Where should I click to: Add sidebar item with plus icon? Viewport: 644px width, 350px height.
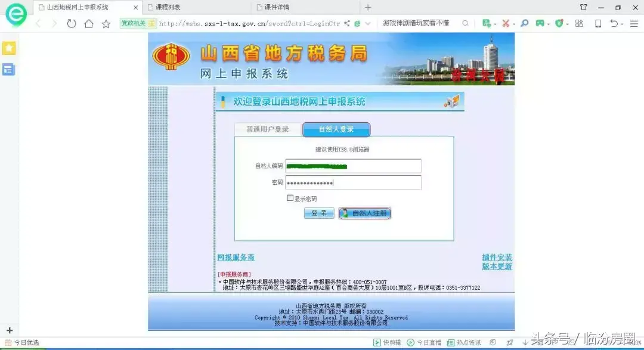point(10,330)
